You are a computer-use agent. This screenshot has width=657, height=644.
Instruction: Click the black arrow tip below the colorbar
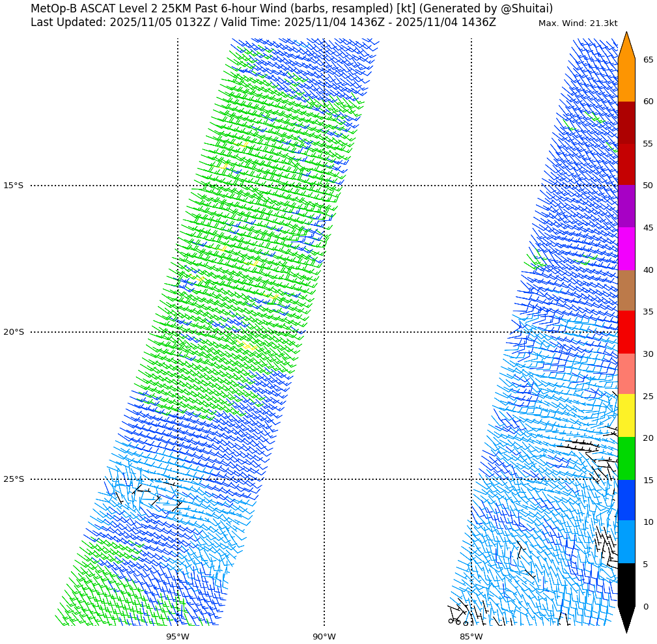pos(626,619)
